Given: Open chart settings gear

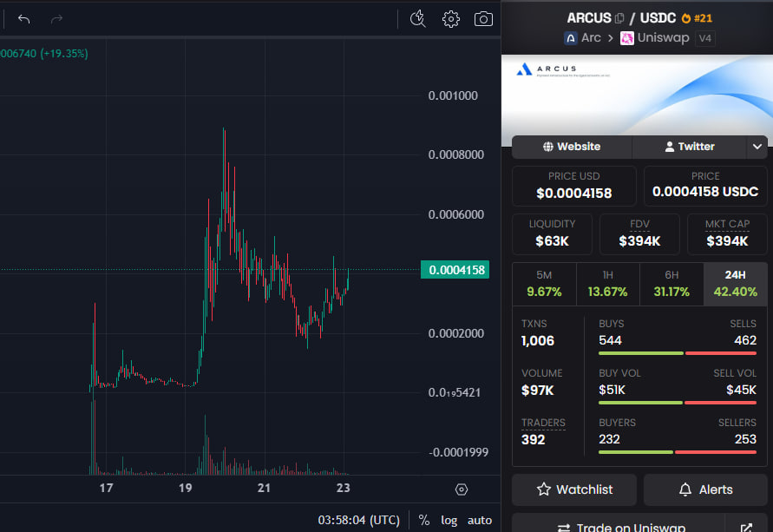Looking at the screenshot, I should click(x=450, y=19).
